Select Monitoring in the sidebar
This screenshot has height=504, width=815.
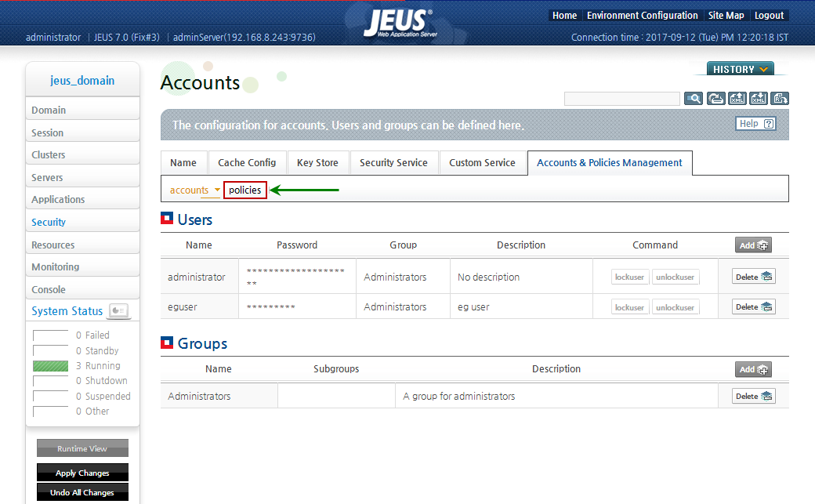[x=82, y=267]
